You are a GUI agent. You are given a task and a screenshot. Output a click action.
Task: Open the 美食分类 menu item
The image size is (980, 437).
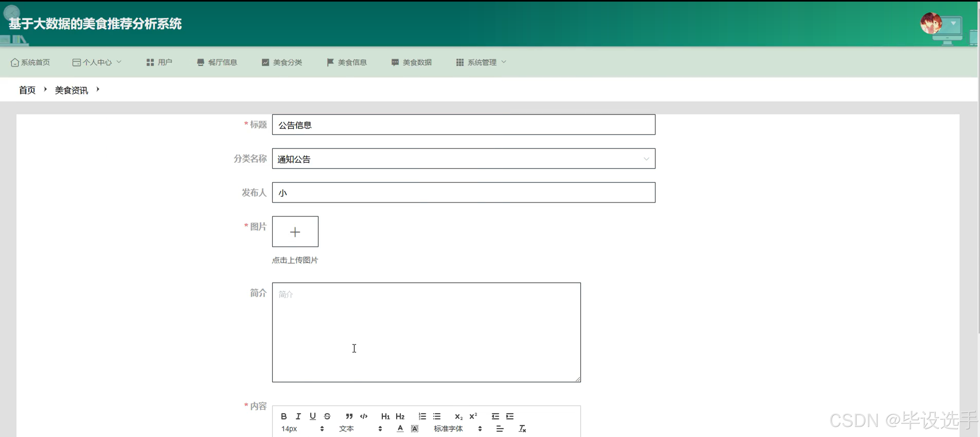coord(287,62)
